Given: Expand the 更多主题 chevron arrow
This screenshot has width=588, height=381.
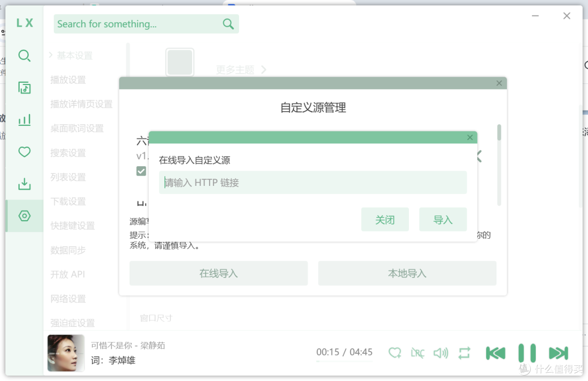Looking at the screenshot, I should tap(264, 69).
